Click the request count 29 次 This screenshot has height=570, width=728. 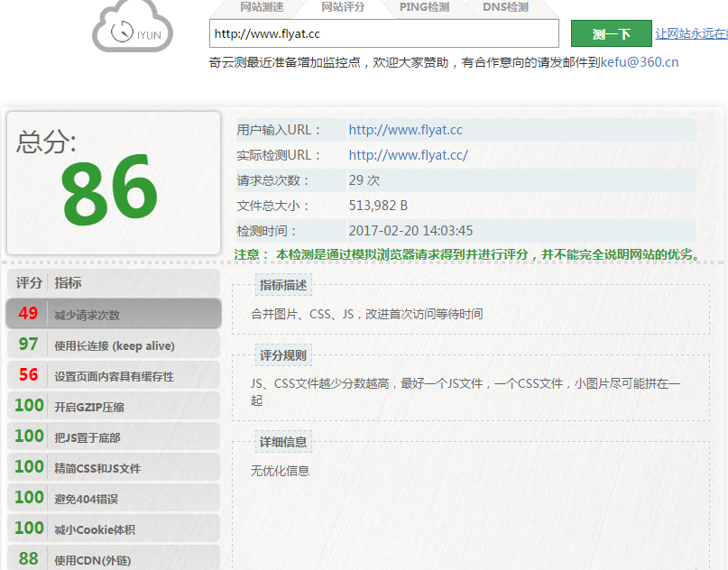pos(364,180)
